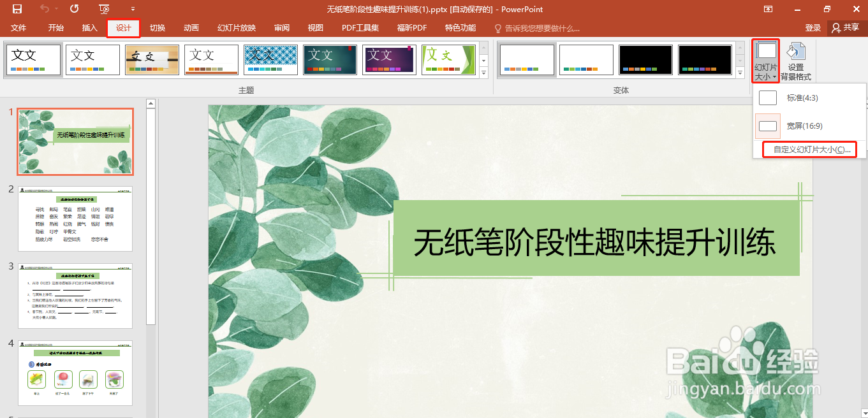Image resolution: width=868 pixels, height=418 pixels.
Task: Select the first black variant thumbnail
Action: [x=645, y=59]
